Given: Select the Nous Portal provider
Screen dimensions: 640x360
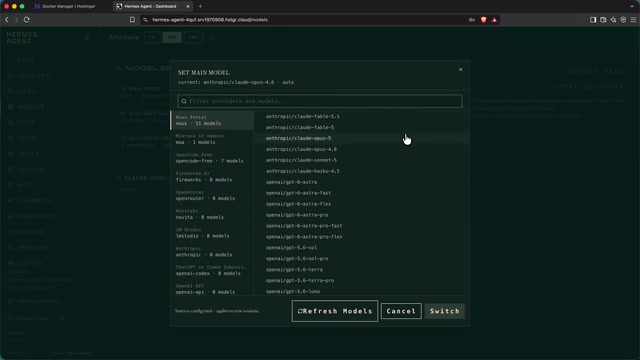Looking at the screenshot, I should pos(212,120).
